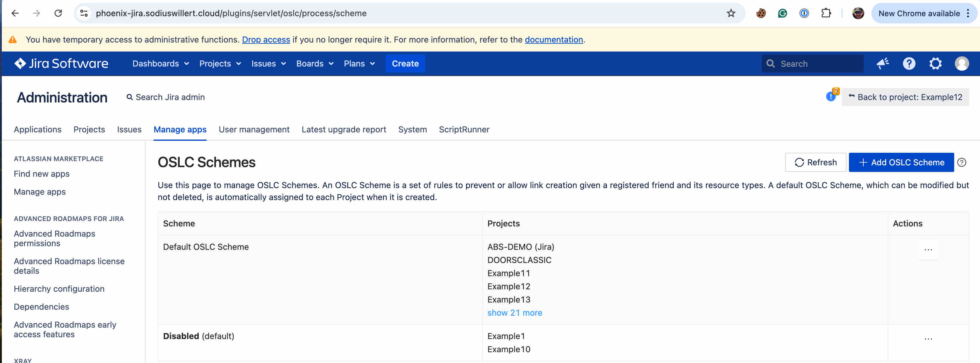Open the User management tab
Screen dimensions: 980x363
tap(254, 130)
